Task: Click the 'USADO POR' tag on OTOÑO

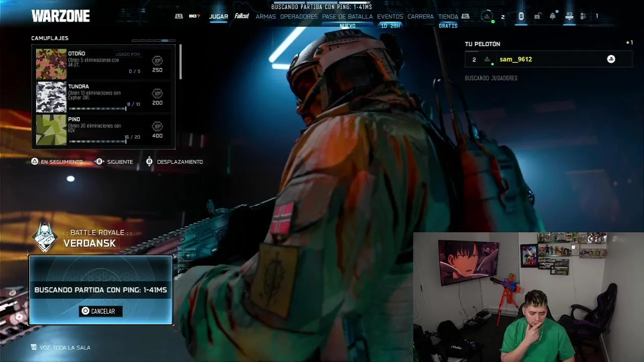Action: point(127,54)
